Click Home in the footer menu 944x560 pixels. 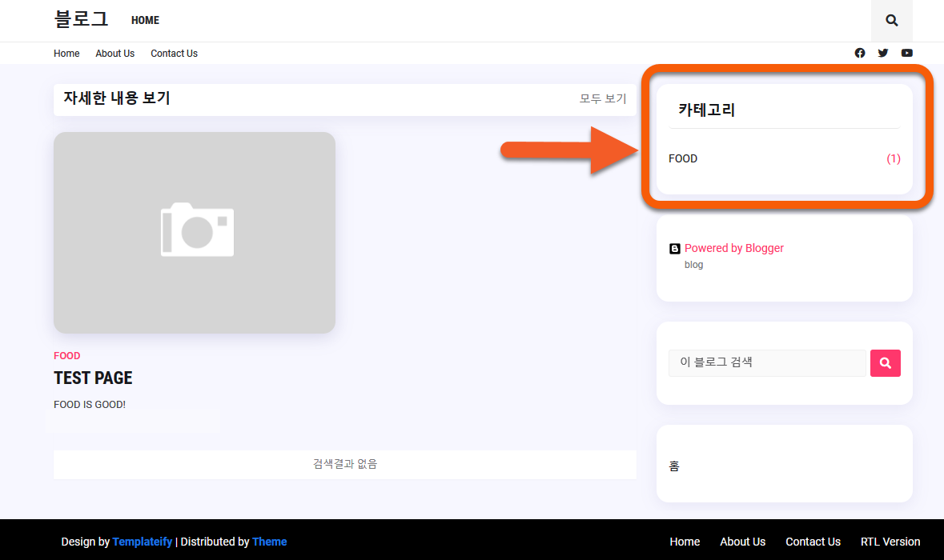685,542
